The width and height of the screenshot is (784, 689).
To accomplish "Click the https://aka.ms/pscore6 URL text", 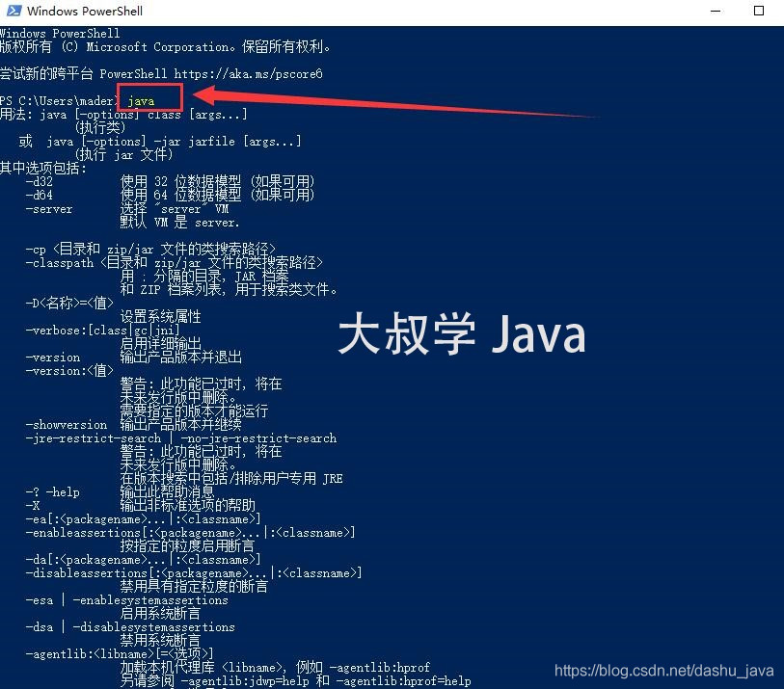I will 248,74.
